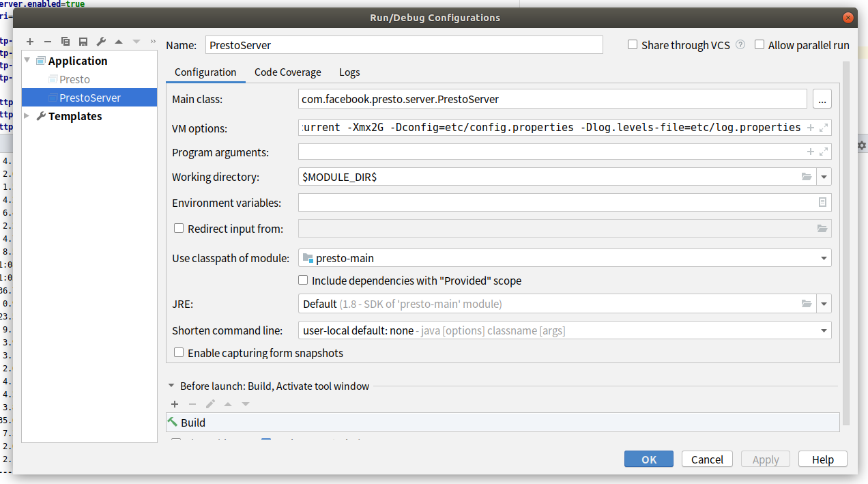Screen dimensions: 868x484
Task: Click the add new configuration plus icon
Action: 30,42
